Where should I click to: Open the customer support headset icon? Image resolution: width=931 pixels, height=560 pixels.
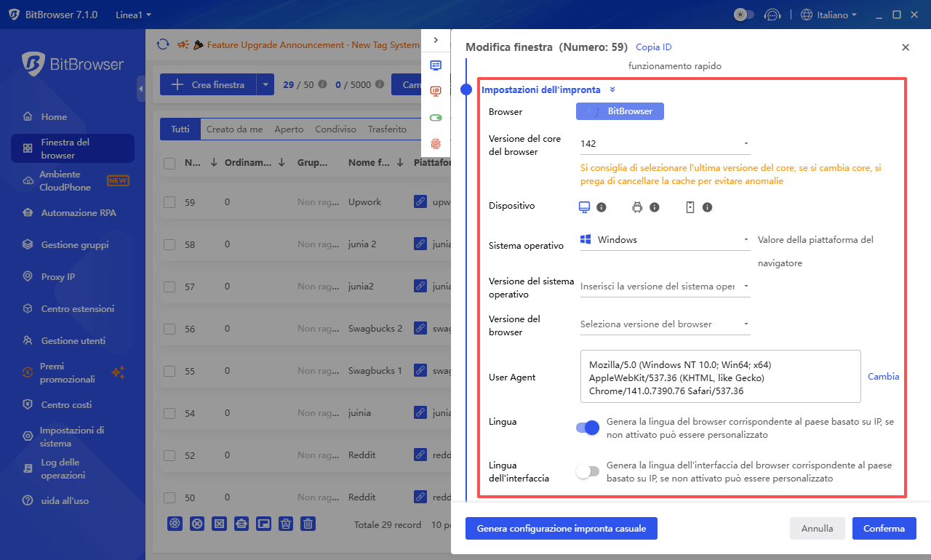(772, 15)
